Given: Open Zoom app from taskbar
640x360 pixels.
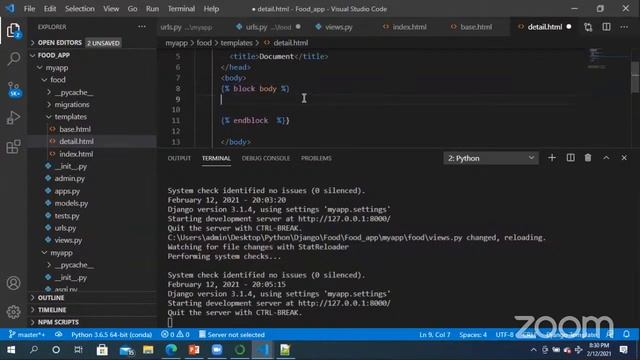Looking at the screenshot, I should coord(217,350).
